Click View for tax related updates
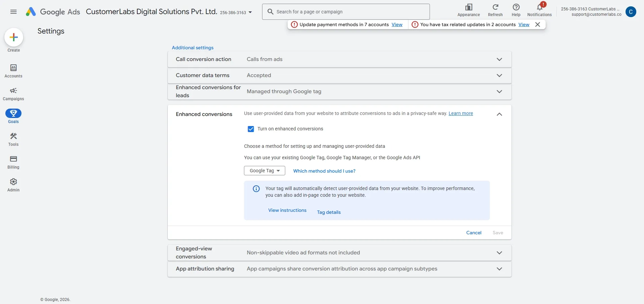 click(524, 24)
